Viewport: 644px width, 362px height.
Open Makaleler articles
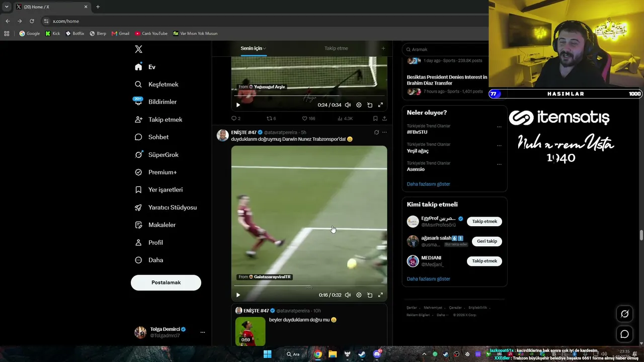coord(155,225)
